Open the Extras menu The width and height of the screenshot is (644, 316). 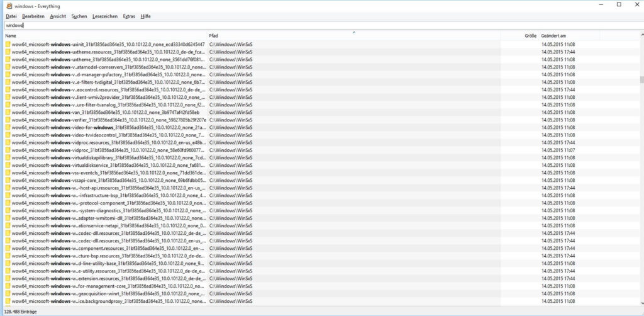point(129,16)
